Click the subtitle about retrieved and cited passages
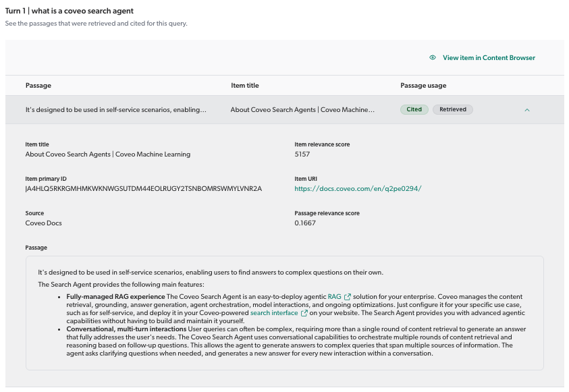Image resolution: width=569 pixels, height=392 pixels. coord(96,24)
